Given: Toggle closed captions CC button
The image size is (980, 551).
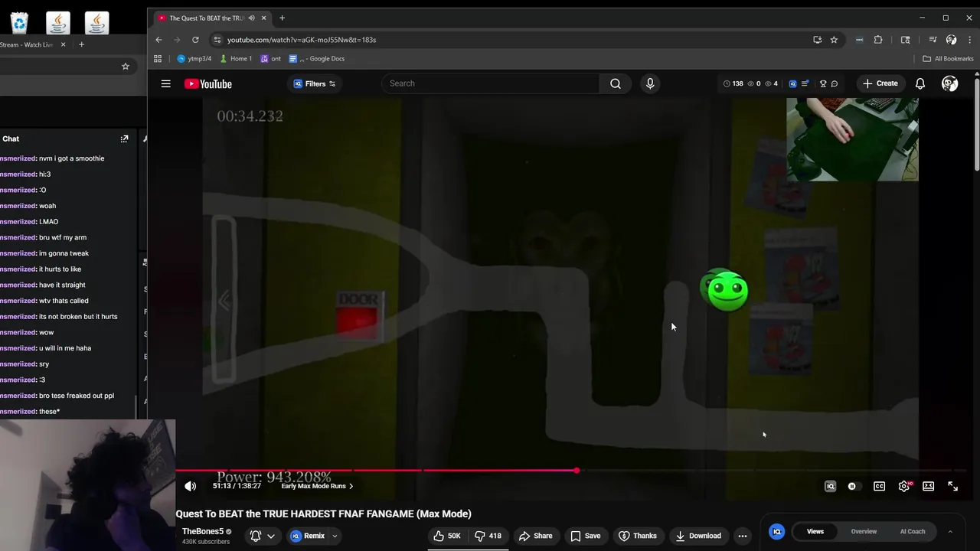Looking at the screenshot, I should click(x=879, y=486).
